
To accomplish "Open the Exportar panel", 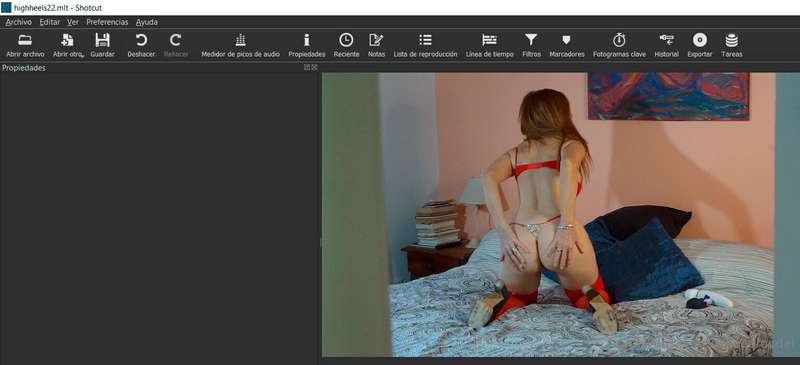I will 700,45.
